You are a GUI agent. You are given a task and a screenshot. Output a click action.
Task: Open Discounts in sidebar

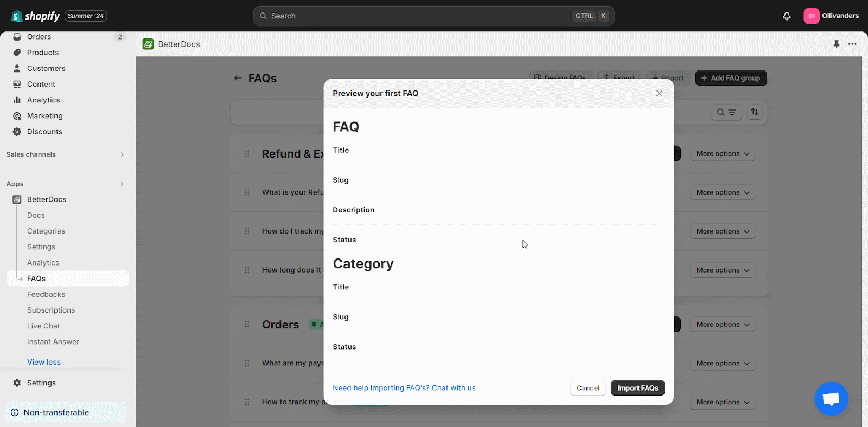[x=44, y=131]
